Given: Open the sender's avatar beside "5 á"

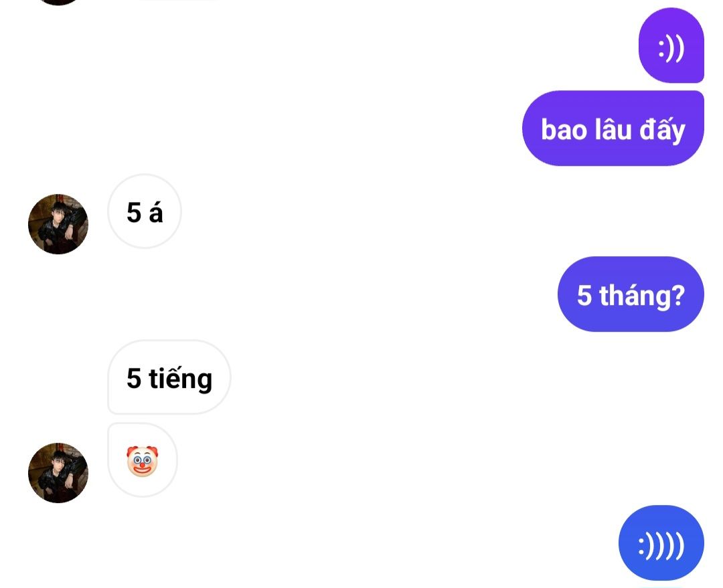Looking at the screenshot, I should coord(58,224).
